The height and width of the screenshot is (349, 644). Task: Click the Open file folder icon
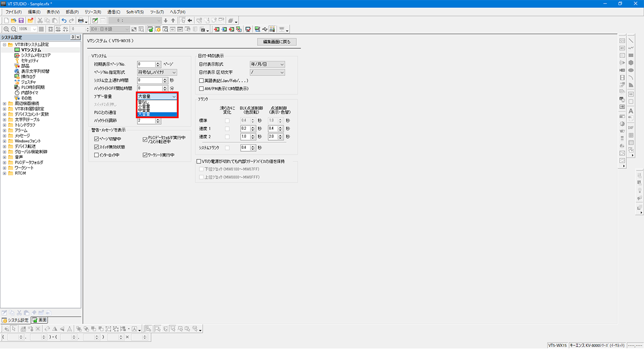point(14,21)
